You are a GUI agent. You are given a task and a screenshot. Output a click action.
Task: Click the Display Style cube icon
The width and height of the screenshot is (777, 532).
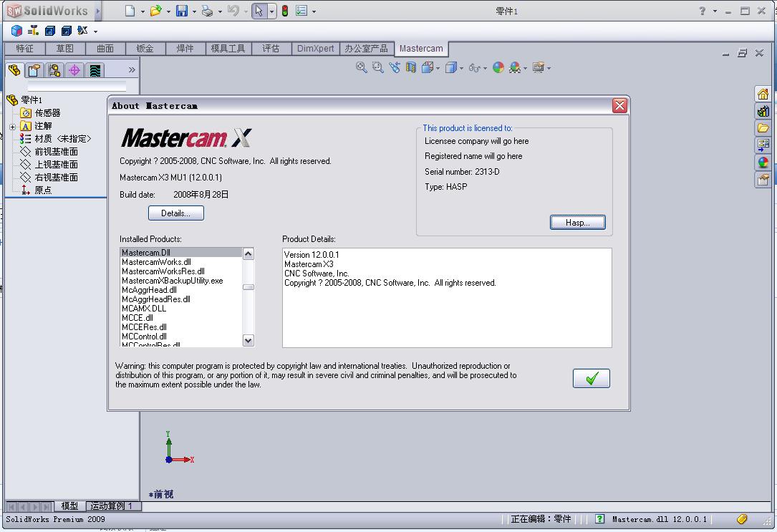[x=451, y=67]
